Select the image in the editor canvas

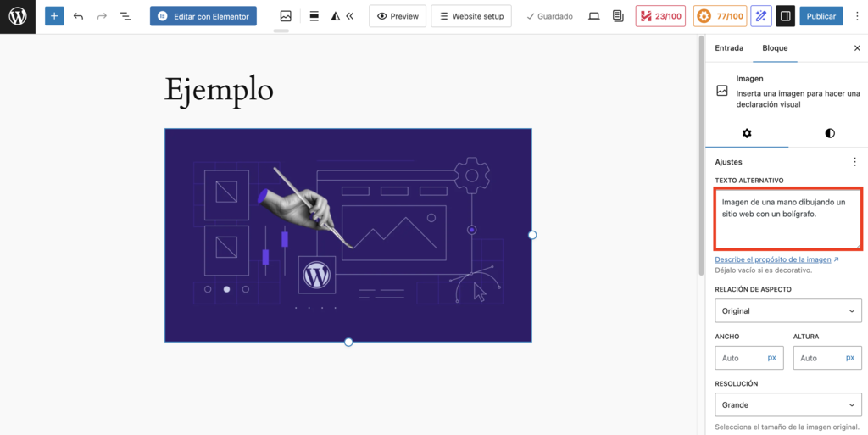pos(348,235)
